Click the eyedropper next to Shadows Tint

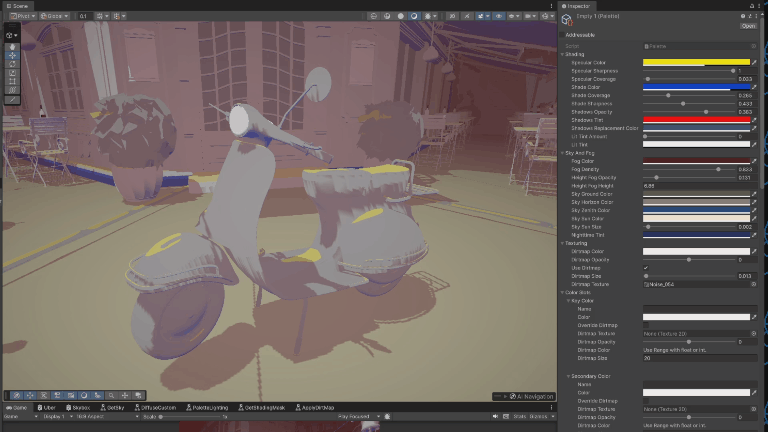[x=754, y=120]
